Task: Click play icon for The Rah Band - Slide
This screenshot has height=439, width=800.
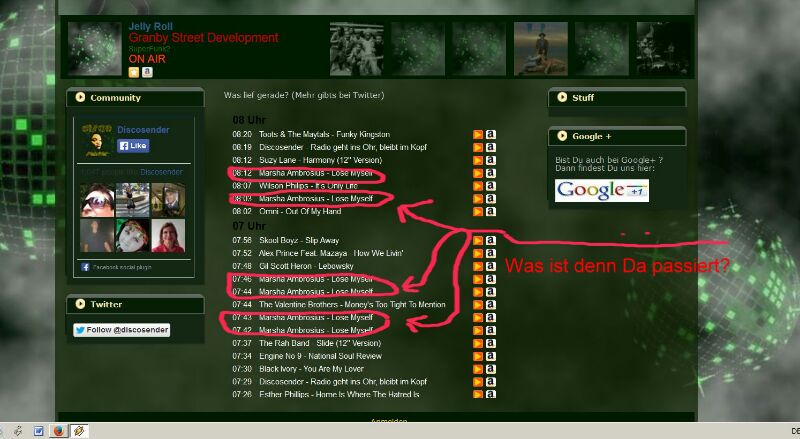Action: 478,343
